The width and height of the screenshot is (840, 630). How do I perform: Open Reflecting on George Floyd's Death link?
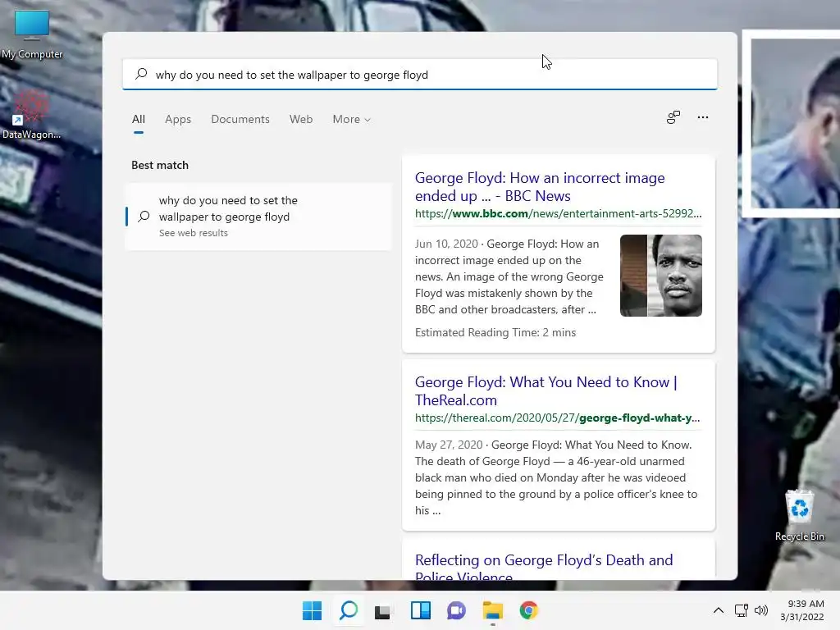point(544,568)
